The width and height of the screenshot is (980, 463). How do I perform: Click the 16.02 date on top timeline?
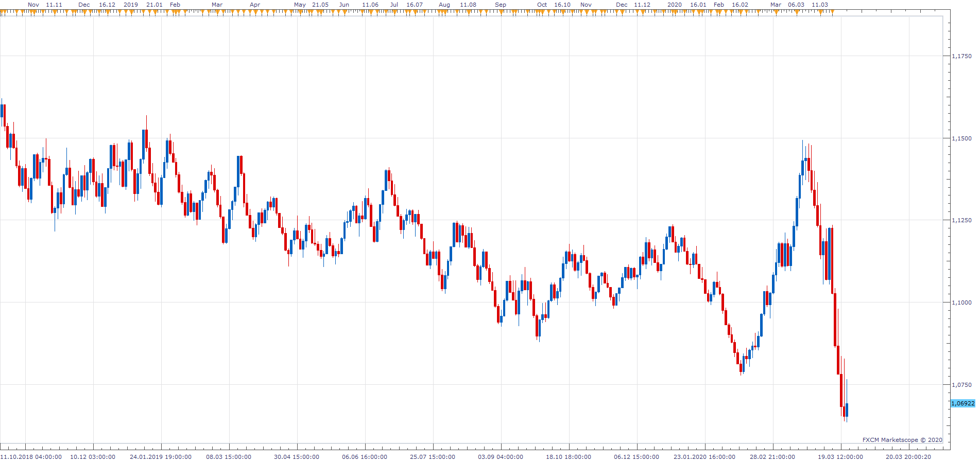(740, 5)
